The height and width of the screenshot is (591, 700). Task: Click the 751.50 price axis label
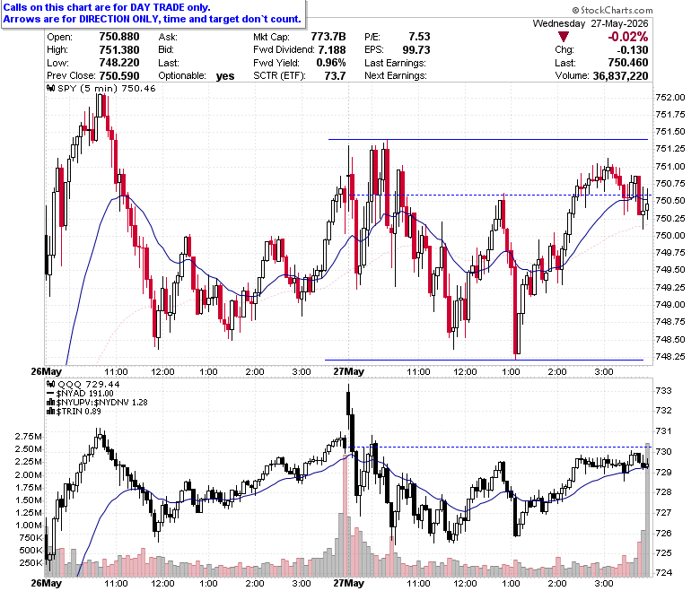(x=670, y=132)
